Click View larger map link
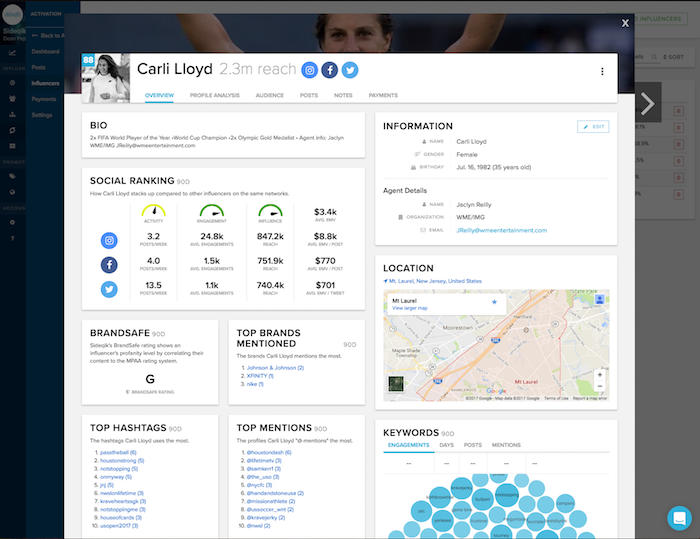 [409, 308]
